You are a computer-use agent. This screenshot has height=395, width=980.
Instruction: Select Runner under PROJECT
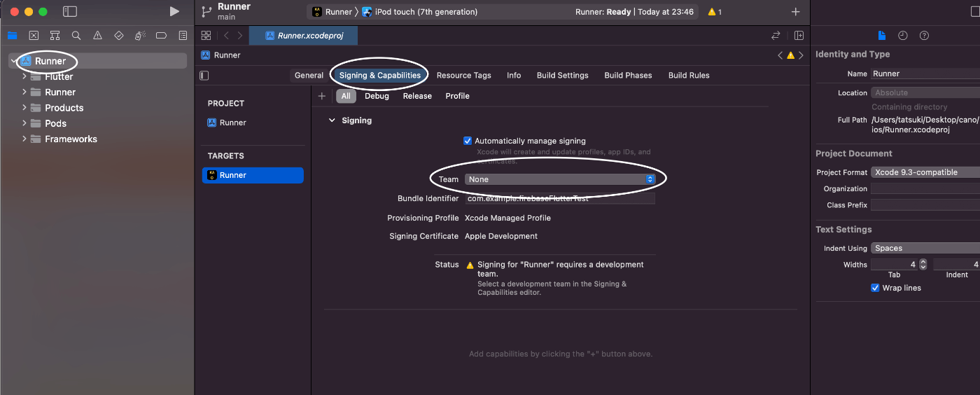227,123
